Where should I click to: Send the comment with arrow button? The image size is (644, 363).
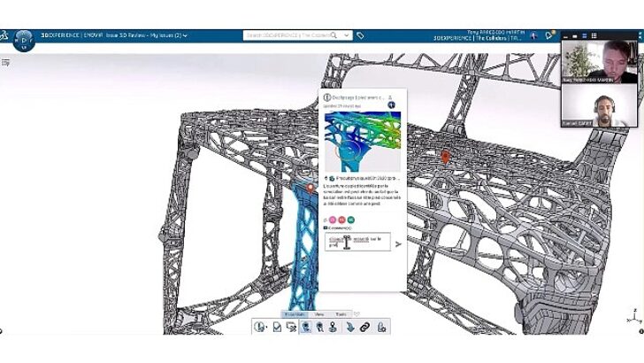click(x=398, y=243)
